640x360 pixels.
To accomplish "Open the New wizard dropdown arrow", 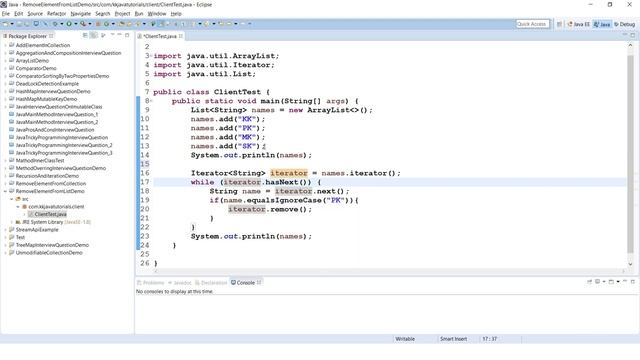I will [12, 24].
